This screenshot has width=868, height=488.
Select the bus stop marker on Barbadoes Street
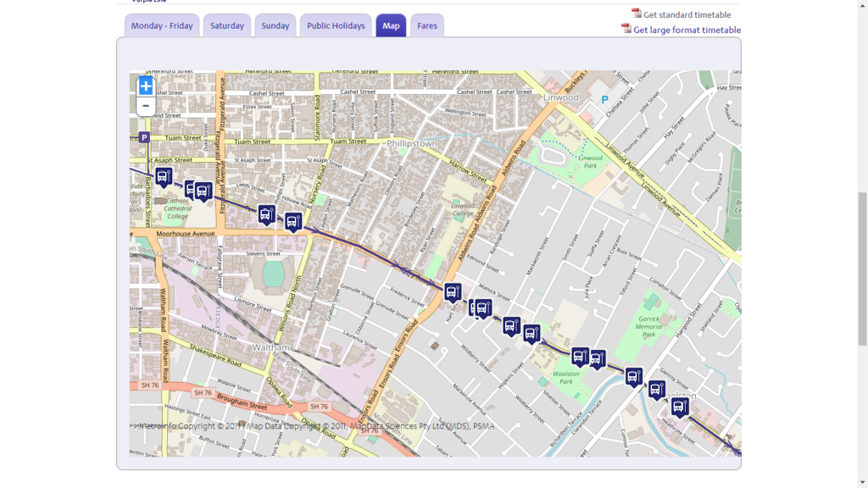point(164,178)
